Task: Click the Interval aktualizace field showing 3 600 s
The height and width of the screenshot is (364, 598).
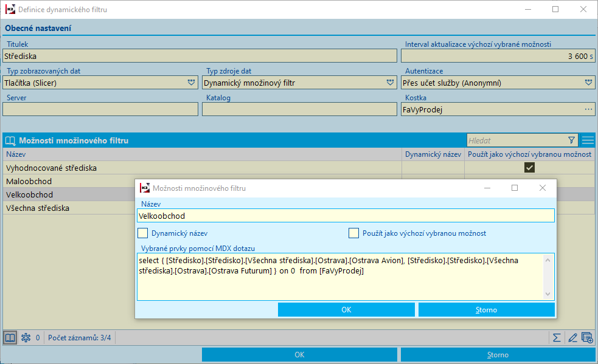Action: click(x=498, y=56)
